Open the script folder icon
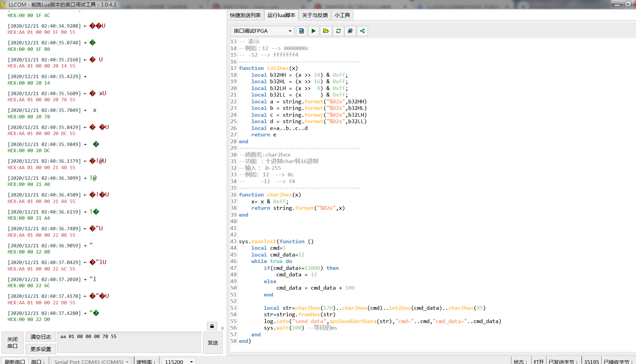 coord(326,31)
